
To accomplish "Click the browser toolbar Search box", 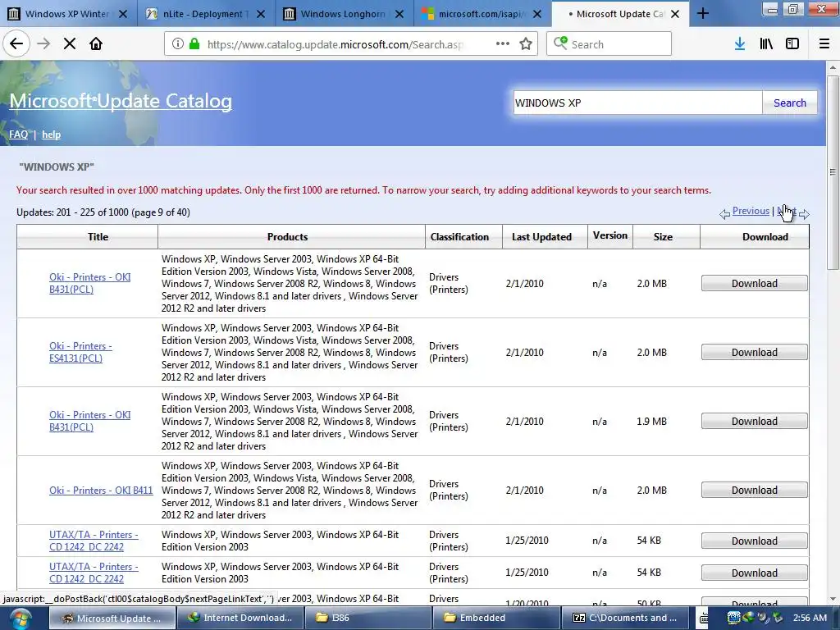I will pos(609,44).
